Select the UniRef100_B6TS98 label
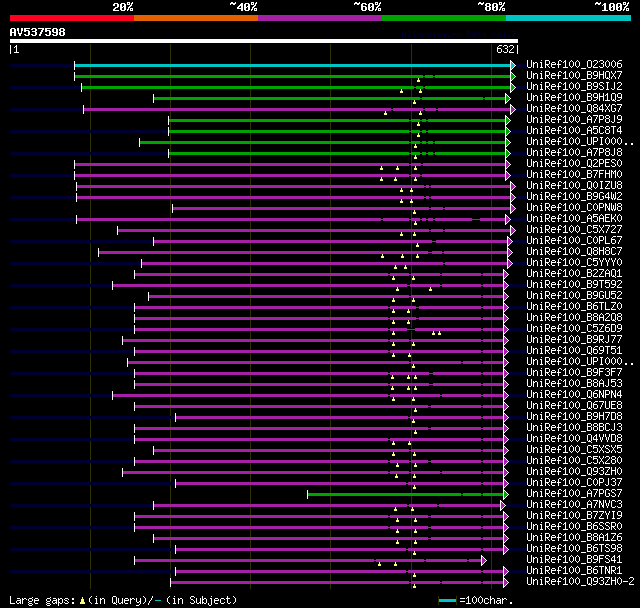This screenshot has width=640, height=608. [x=574, y=549]
